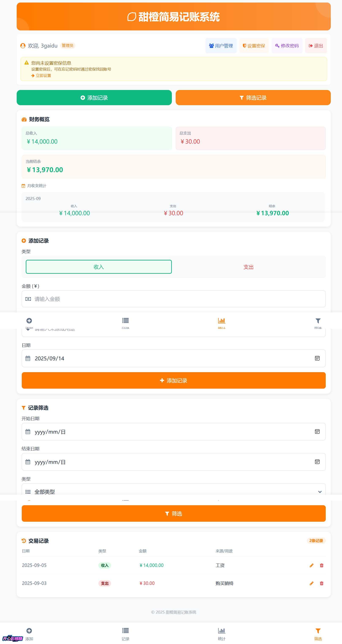Click into the 请输入金额 amount field

coord(173,299)
